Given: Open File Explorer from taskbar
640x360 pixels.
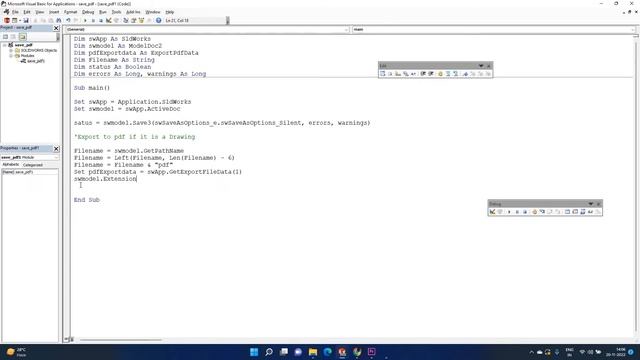Looking at the screenshot, I should pos(313,352).
